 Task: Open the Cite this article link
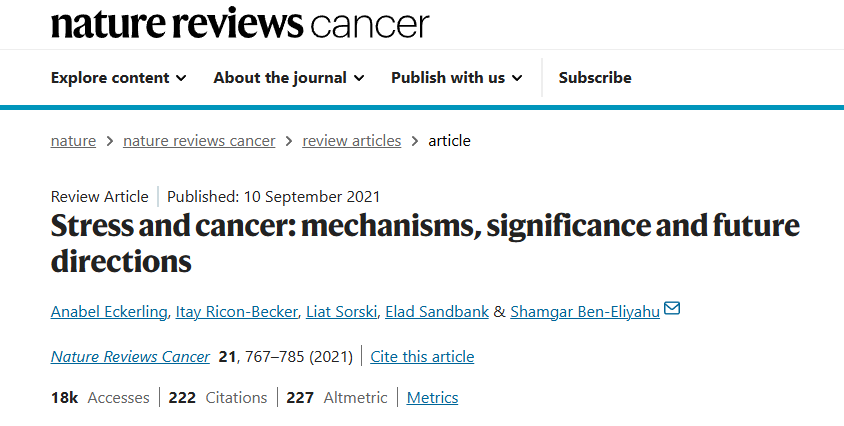[422, 357]
